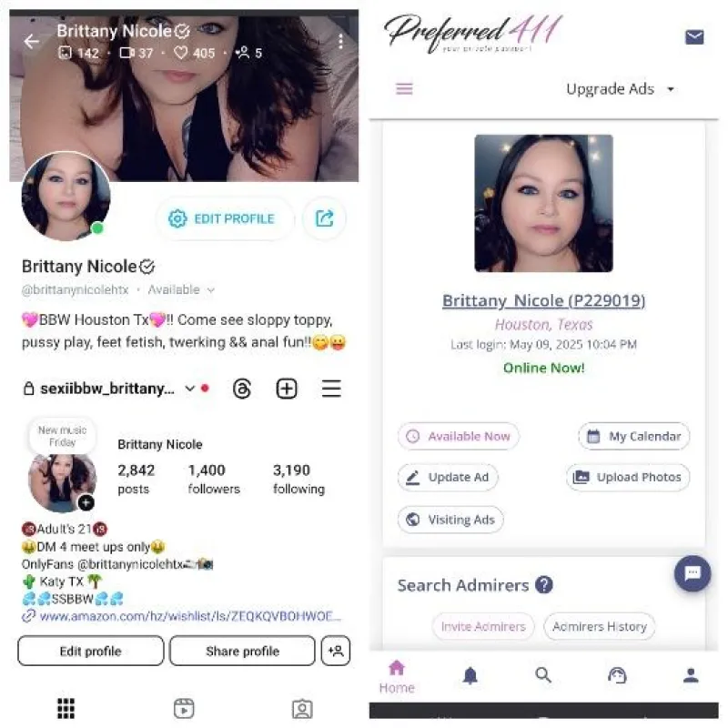
Task: Switch to the Reels tab on Instagram profile
Action: click(184, 709)
